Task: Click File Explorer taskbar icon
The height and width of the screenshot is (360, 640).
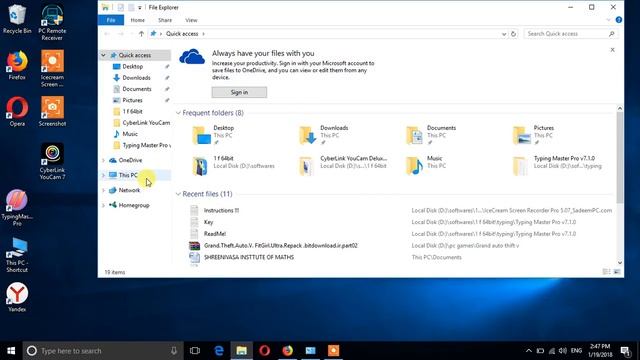Action: [242, 351]
